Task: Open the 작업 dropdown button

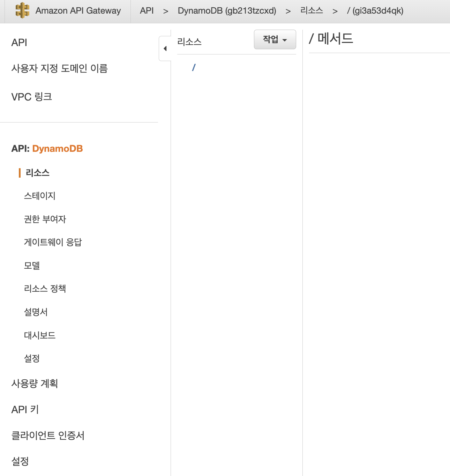Action: tap(275, 39)
